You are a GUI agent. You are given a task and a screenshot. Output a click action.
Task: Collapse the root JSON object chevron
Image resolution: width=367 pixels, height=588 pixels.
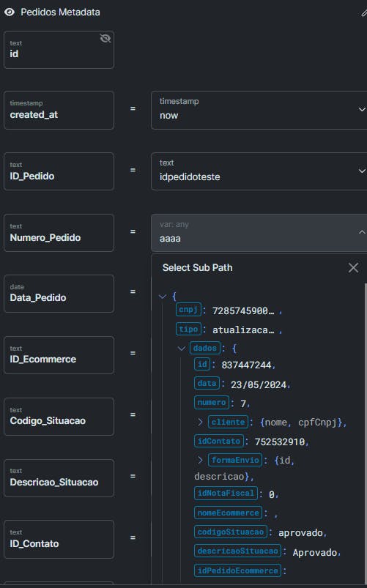[x=163, y=297]
